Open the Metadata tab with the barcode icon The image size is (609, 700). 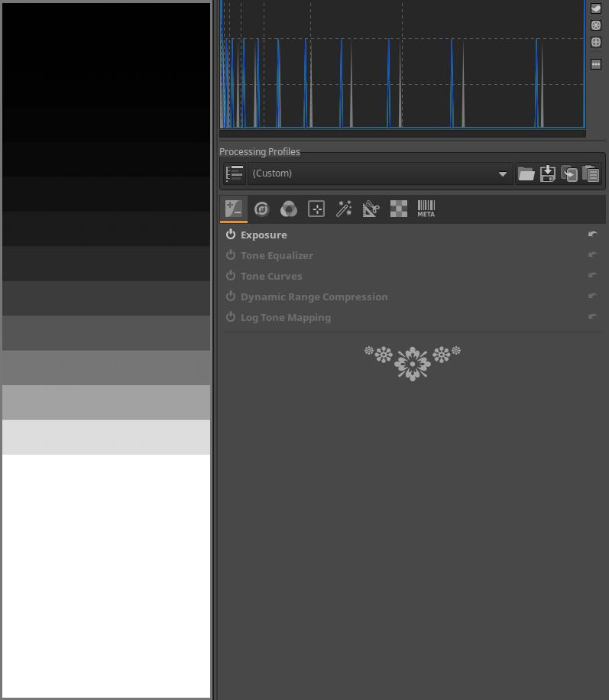coord(426,209)
